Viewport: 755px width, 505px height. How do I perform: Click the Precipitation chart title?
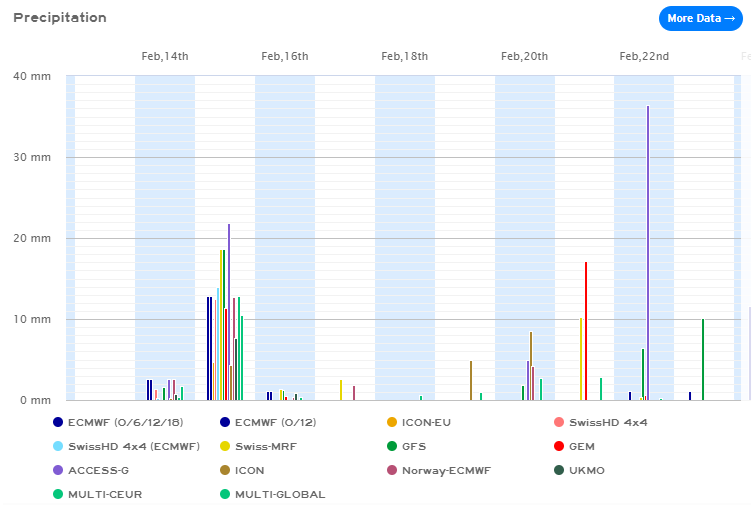60,18
